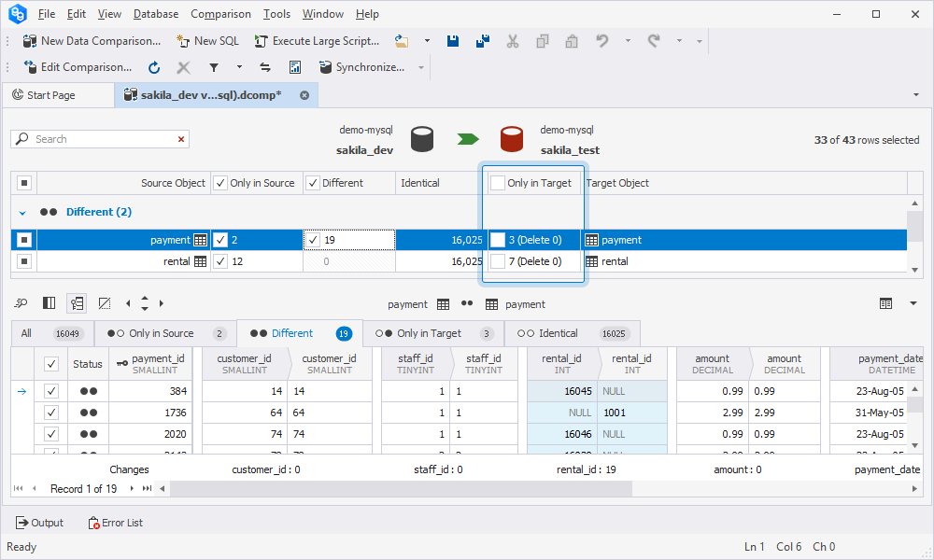Switch to the Only in Target tab
The width and height of the screenshot is (934, 560).
(x=429, y=333)
